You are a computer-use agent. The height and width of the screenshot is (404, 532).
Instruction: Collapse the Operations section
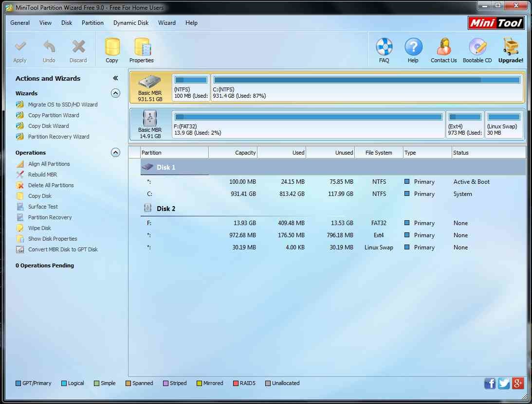click(115, 153)
